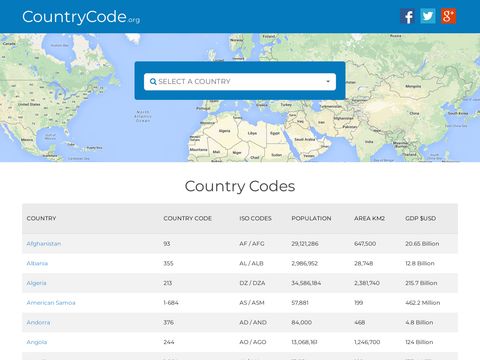Select Albania's country code 355

(x=168, y=263)
